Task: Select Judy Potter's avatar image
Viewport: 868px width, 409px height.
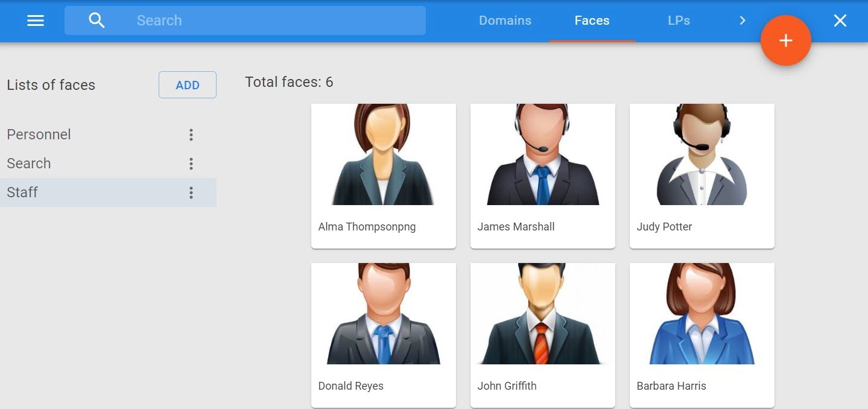Action: click(x=702, y=155)
